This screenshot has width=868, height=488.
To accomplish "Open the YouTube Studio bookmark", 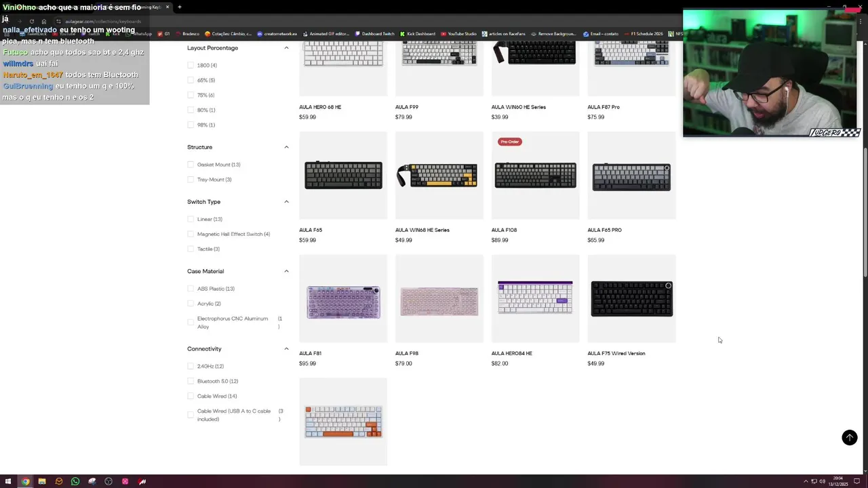I will pos(459,33).
